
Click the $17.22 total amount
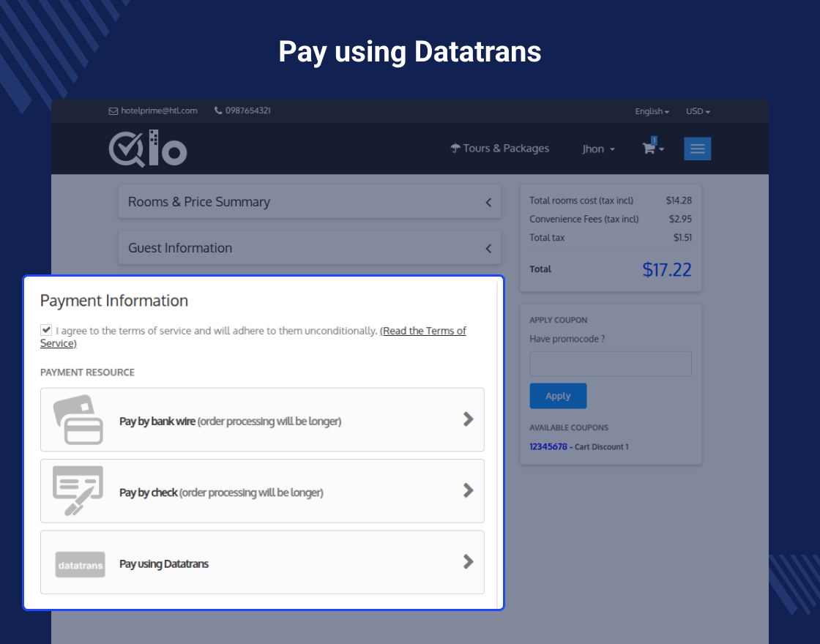click(667, 270)
